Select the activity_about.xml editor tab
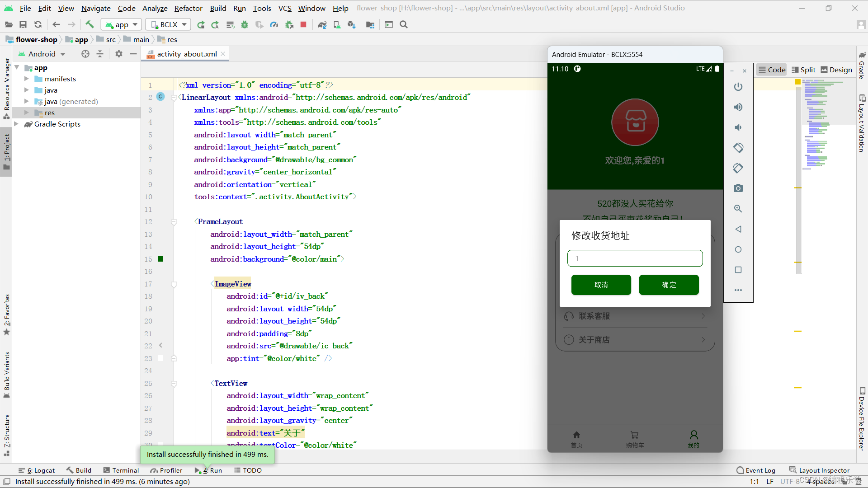Image resolution: width=868 pixels, height=488 pixels. click(186, 54)
